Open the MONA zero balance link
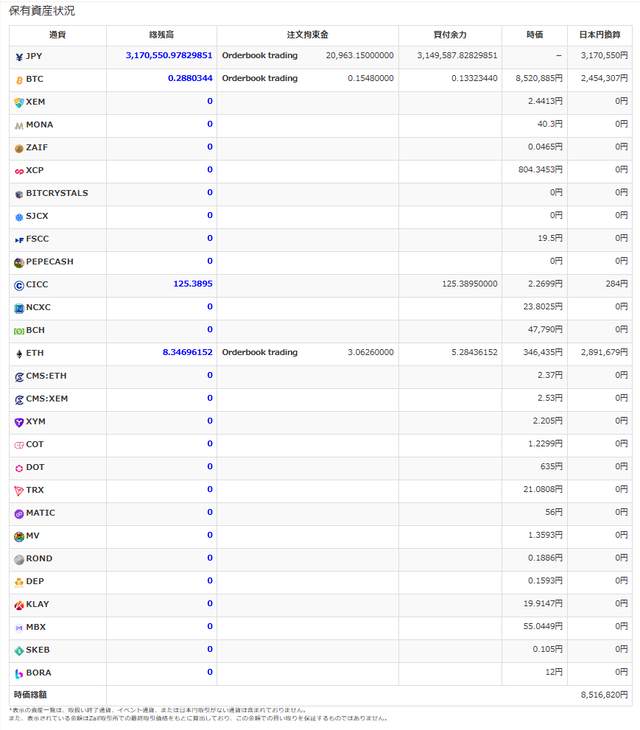 [210, 124]
